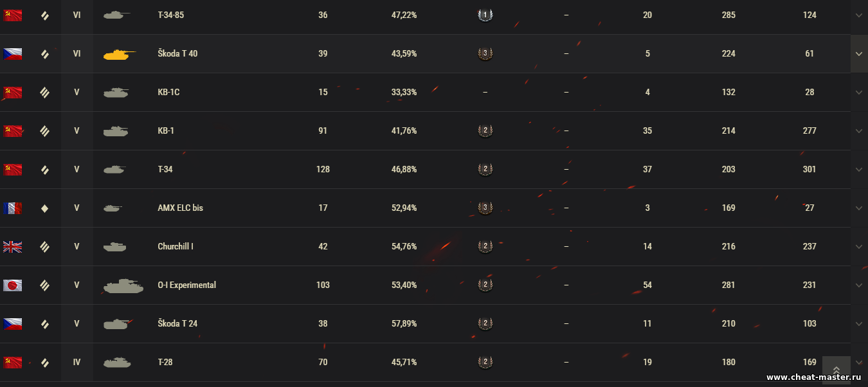Screen dimensions: 868x387
Task: Click the KB-1 mastery badge icon
Action: [485, 131]
